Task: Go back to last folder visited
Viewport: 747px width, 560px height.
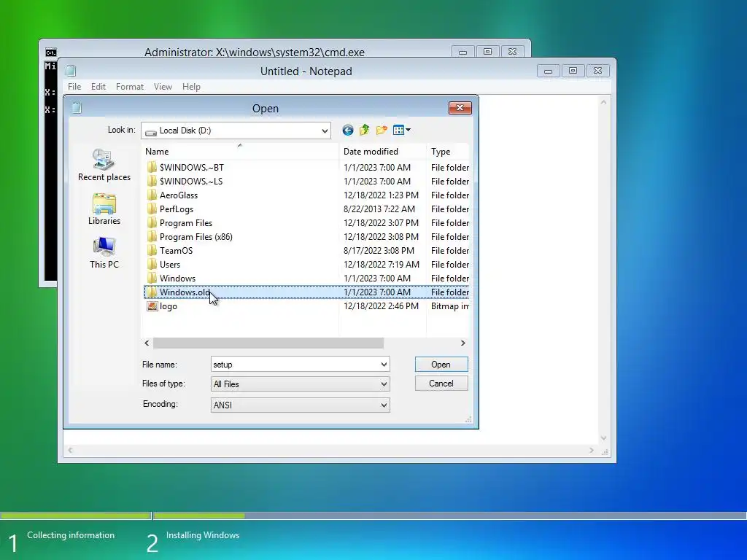Action: click(x=348, y=130)
